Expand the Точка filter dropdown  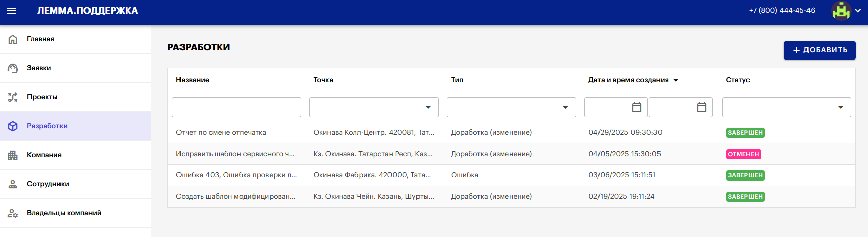(x=428, y=107)
